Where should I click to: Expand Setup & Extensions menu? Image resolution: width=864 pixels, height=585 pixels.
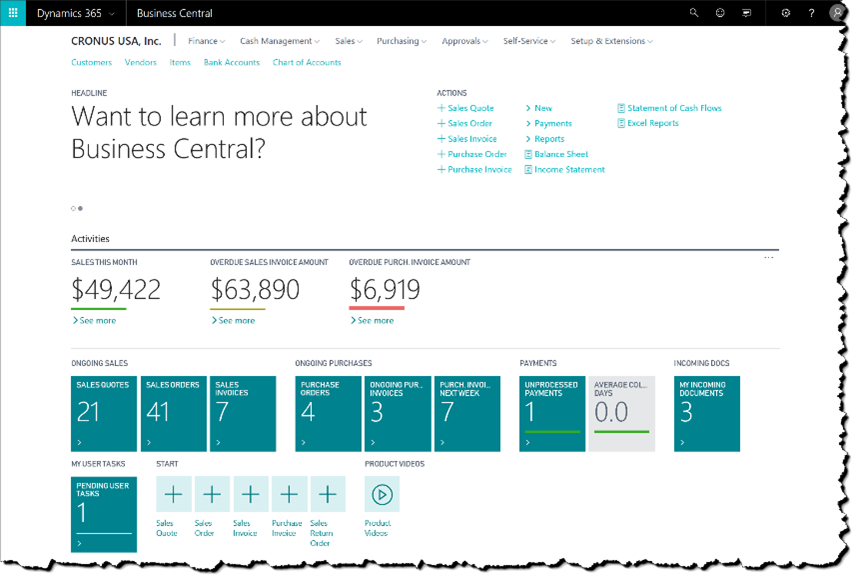(612, 41)
